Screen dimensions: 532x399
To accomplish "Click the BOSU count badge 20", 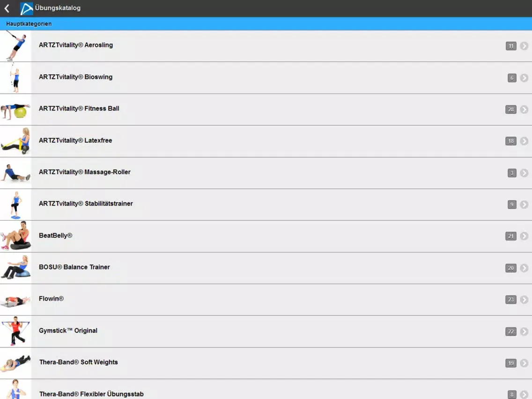I will click(x=511, y=268).
